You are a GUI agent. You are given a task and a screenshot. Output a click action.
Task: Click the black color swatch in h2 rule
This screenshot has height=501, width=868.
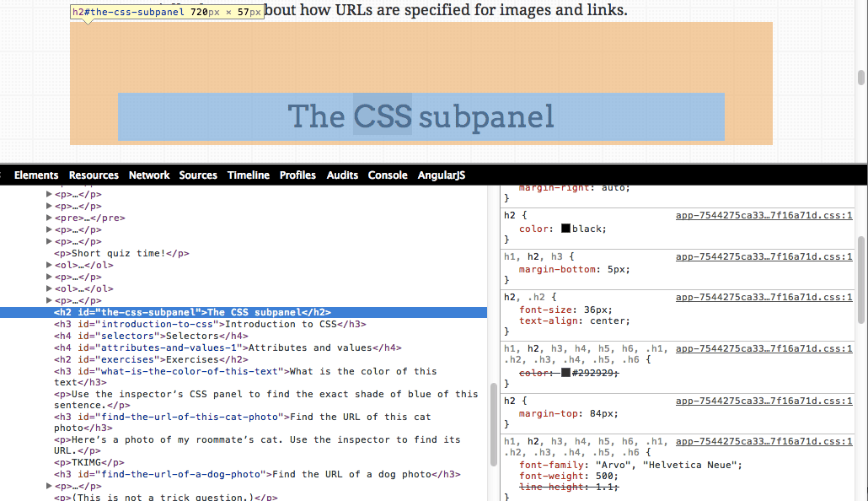(x=565, y=229)
